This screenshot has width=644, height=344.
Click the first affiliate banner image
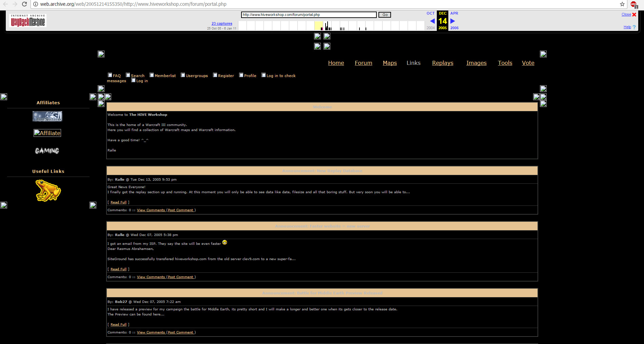tap(47, 116)
